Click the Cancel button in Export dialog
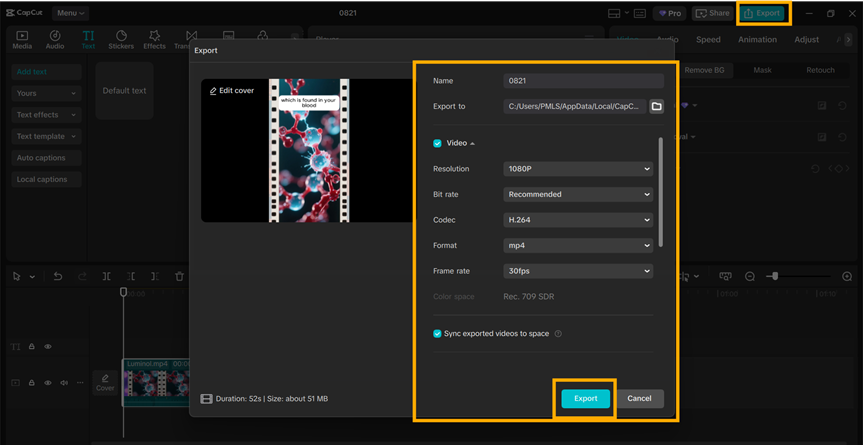This screenshot has width=863, height=445. pos(639,398)
